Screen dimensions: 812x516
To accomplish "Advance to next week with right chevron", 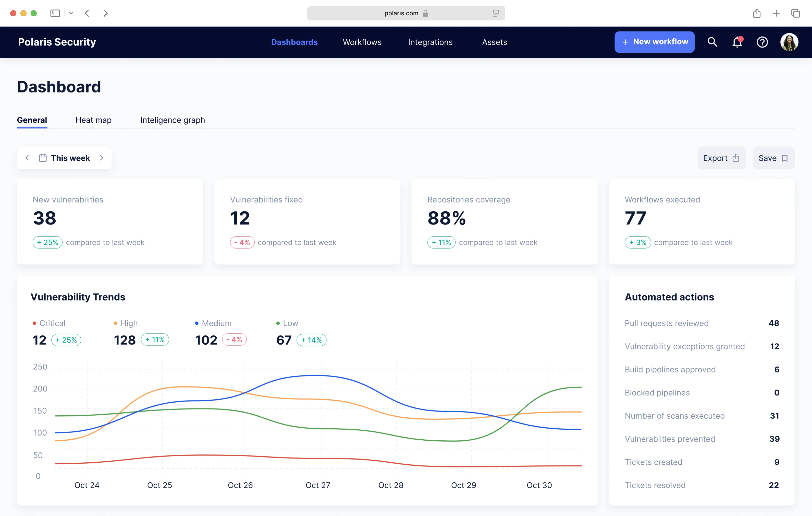I will [102, 158].
